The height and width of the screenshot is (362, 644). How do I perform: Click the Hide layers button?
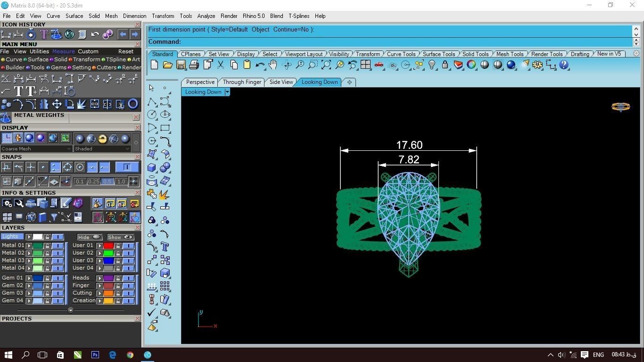90,237
